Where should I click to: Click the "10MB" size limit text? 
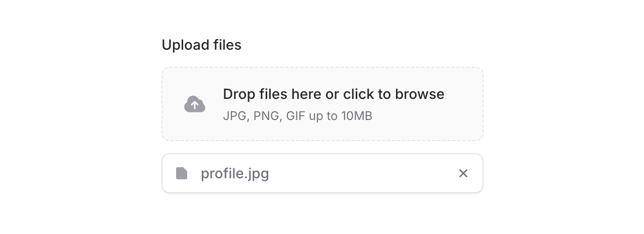tap(357, 116)
